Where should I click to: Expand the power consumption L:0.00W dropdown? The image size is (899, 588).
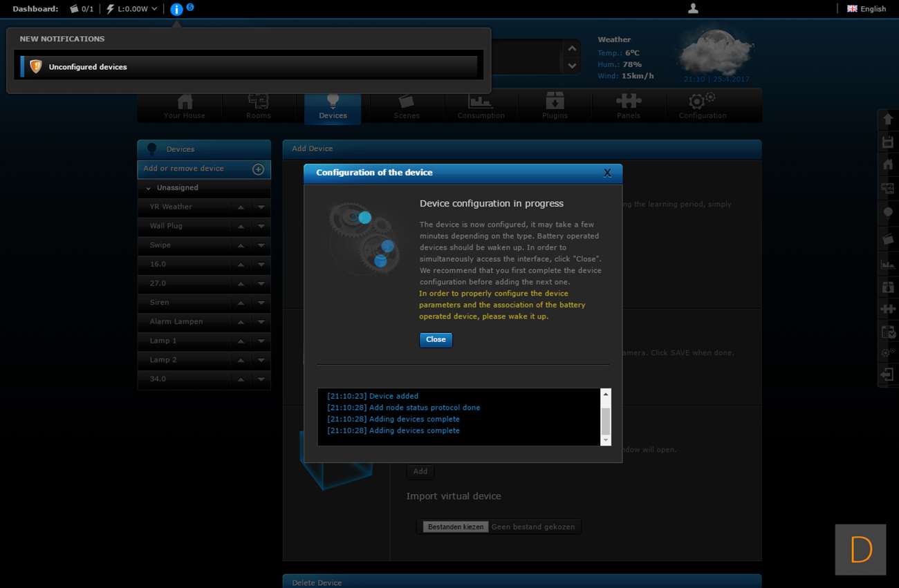pyautogui.click(x=154, y=9)
